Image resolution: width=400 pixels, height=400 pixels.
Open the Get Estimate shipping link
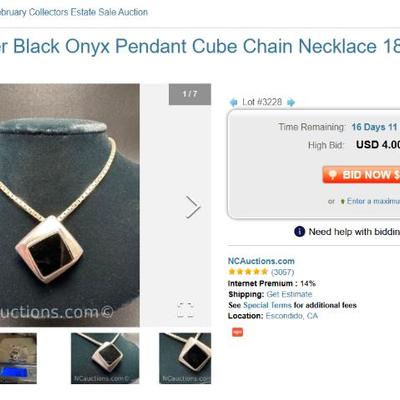[x=289, y=294]
